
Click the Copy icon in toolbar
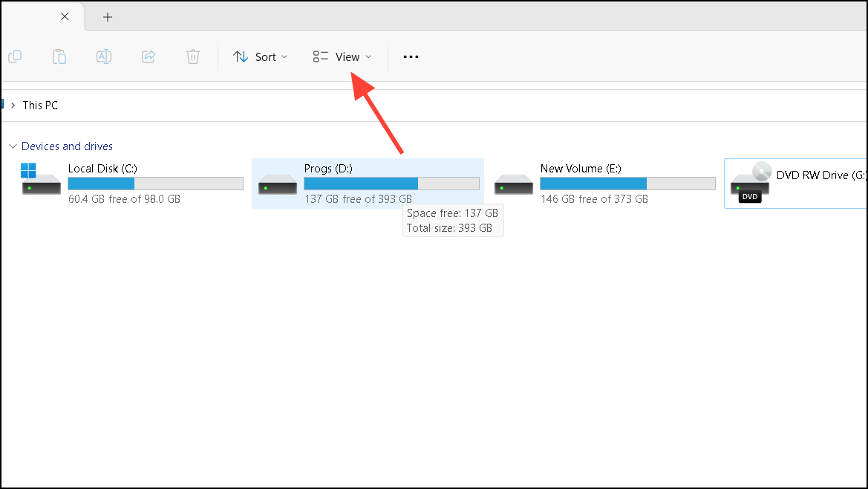point(15,56)
